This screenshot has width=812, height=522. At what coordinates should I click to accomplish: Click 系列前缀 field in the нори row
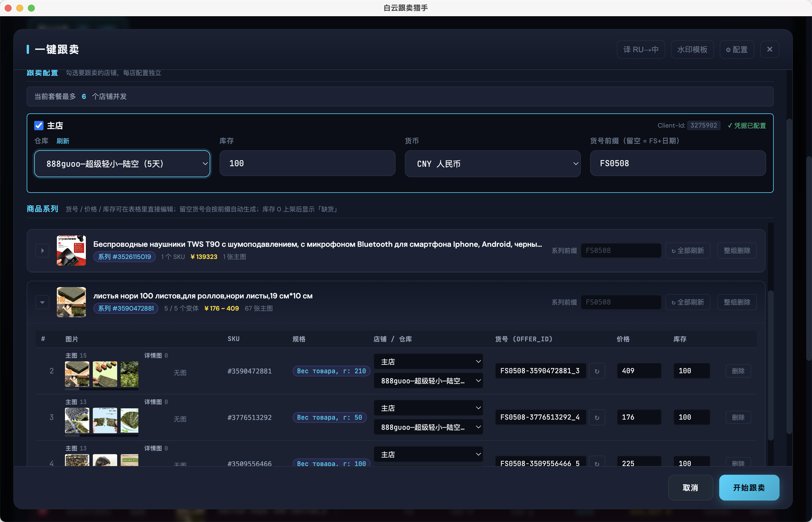tap(621, 302)
